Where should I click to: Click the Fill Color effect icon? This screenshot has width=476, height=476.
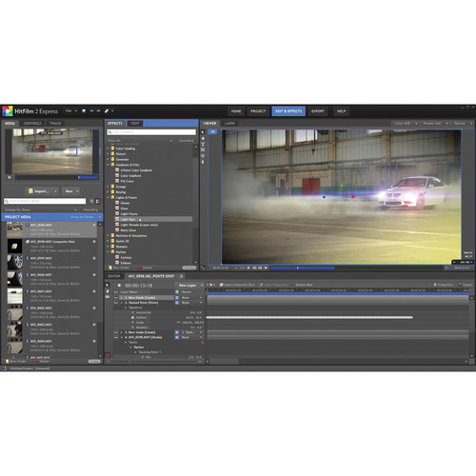117,181
